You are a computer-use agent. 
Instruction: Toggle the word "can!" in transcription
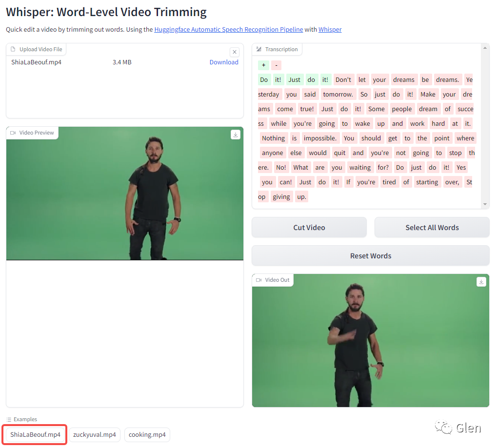tap(286, 182)
